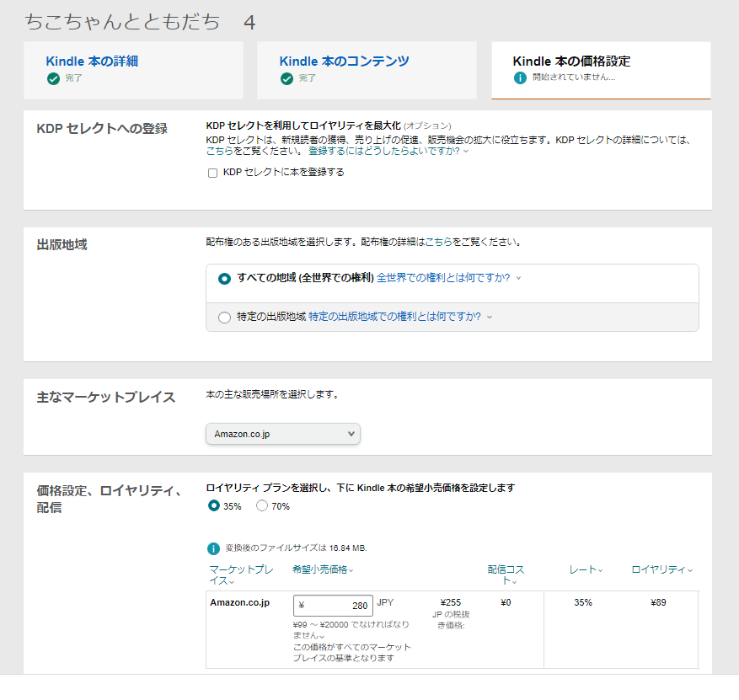Click the 35% rate cell in the table
The height and width of the screenshot is (700, 739).
pos(583,602)
